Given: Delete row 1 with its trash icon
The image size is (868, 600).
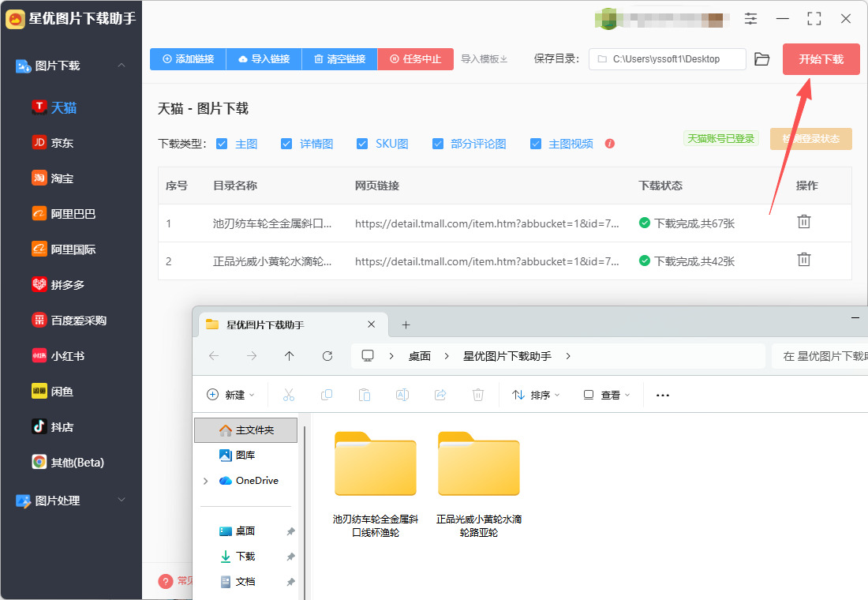Looking at the screenshot, I should coord(804,222).
